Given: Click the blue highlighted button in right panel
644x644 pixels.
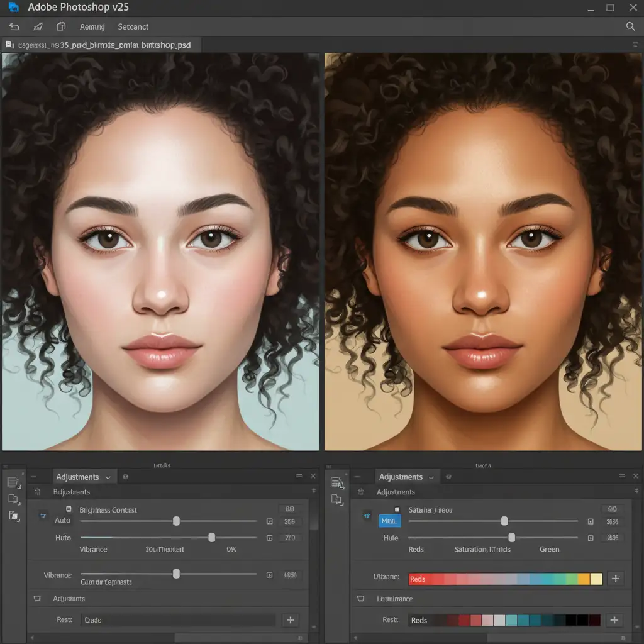Looking at the screenshot, I should coord(389,521).
